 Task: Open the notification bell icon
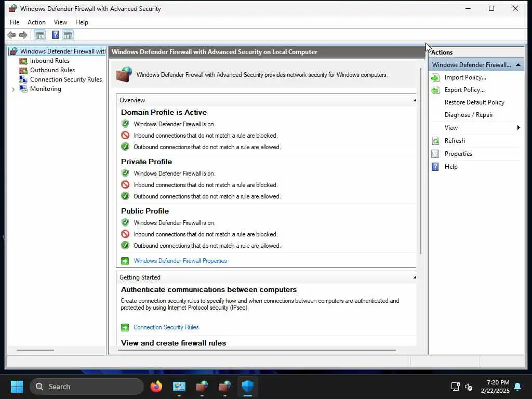518,387
